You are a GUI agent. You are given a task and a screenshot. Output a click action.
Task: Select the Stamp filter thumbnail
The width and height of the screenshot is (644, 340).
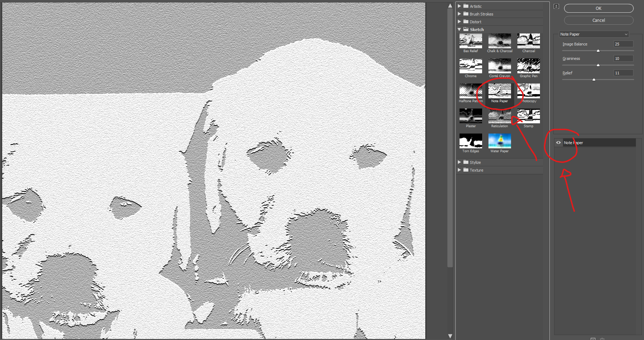(x=528, y=116)
